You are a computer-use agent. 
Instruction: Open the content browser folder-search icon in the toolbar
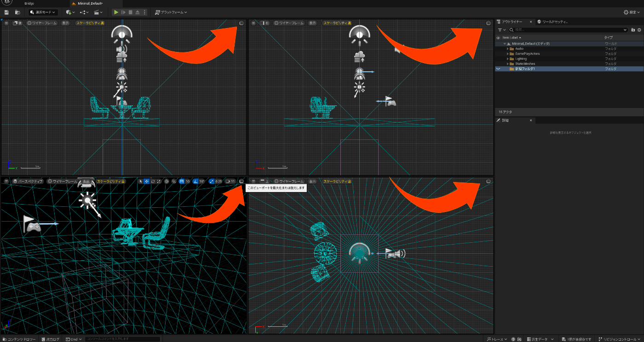tap(17, 12)
